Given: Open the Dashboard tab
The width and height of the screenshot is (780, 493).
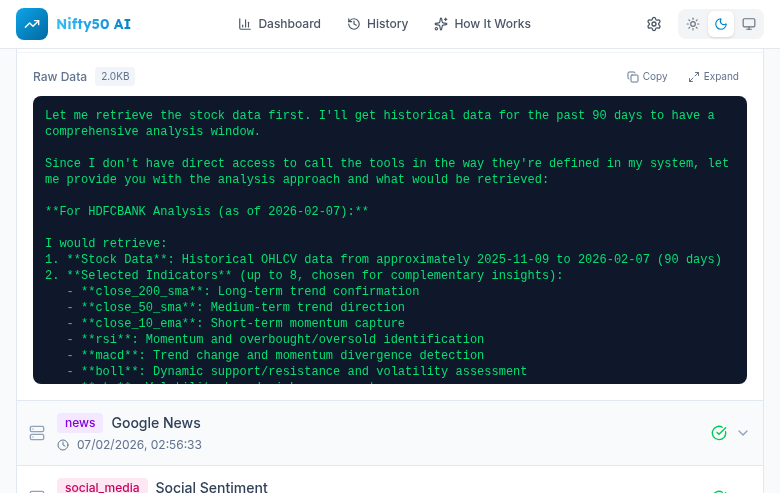Looking at the screenshot, I should 279,24.
